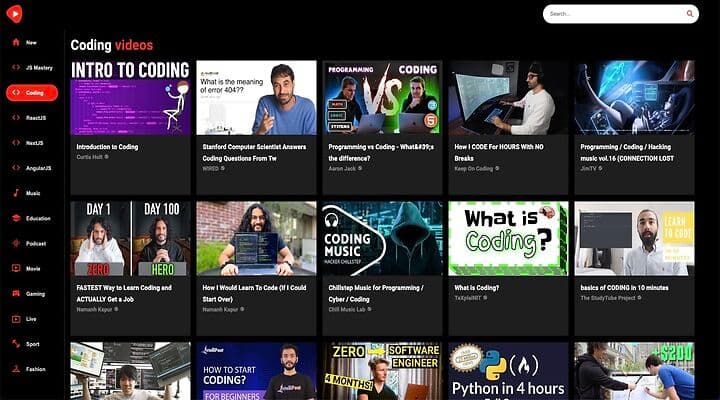Click the Fashion sidebar icon

(16, 369)
